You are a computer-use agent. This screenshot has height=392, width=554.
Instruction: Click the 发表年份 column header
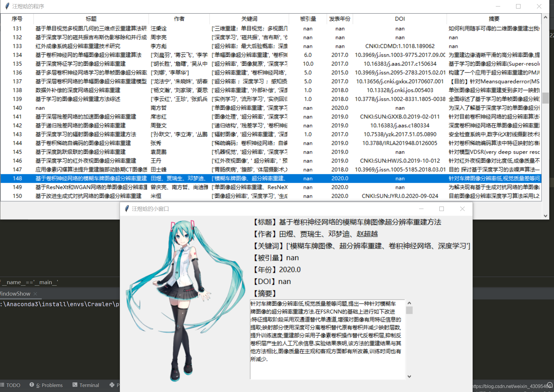coord(339,19)
